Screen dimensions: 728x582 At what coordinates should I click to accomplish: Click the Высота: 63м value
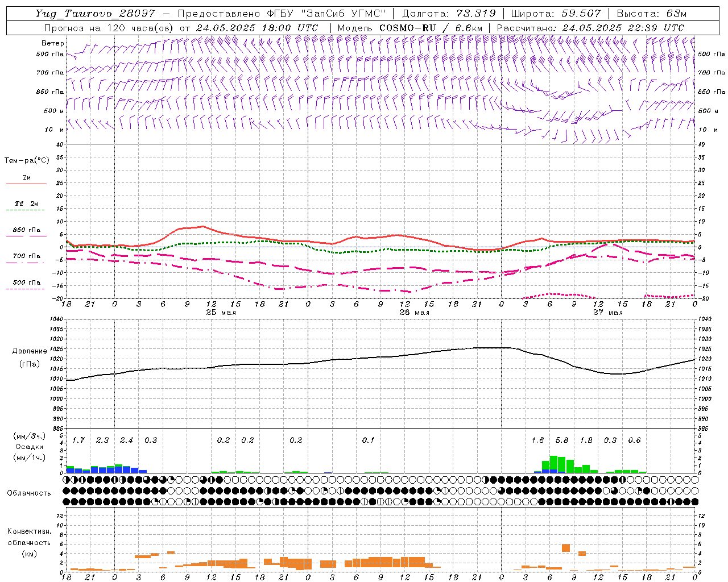651,14
